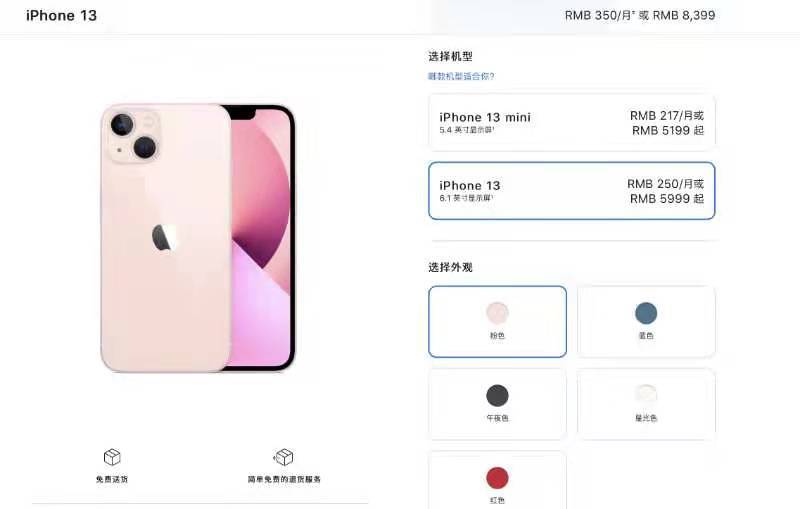Viewport: 800px width, 509px height.
Task: Select the starlight 星光色 color swatch
Action: [646, 404]
